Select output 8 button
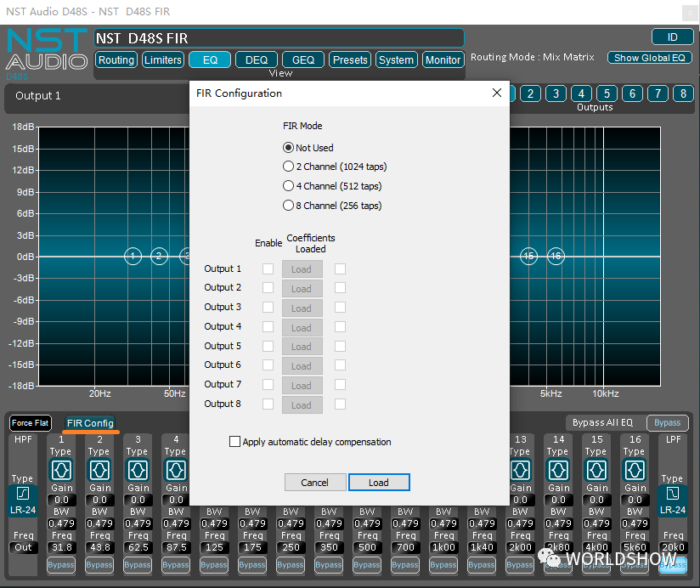Viewport: 700px width, 588px height. [x=683, y=93]
